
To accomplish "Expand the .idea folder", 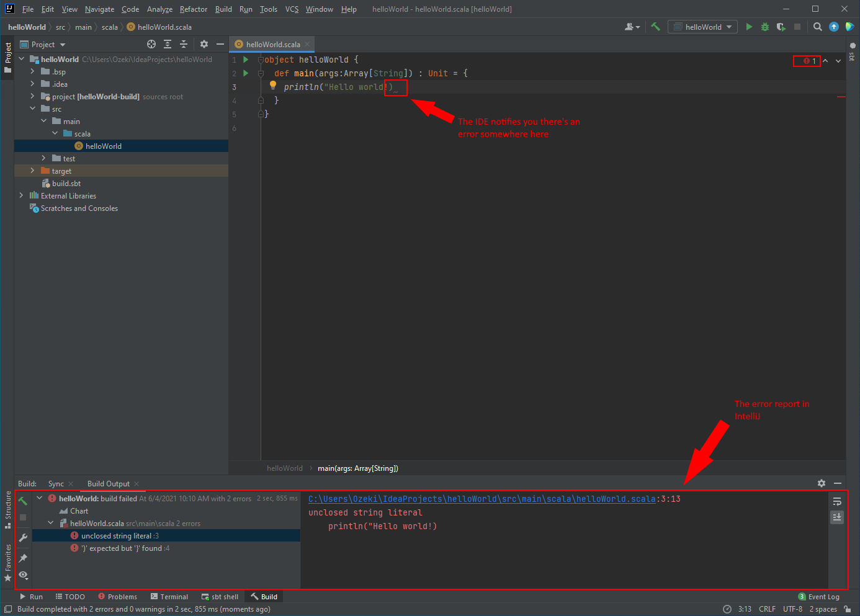I will (x=32, y=84).
